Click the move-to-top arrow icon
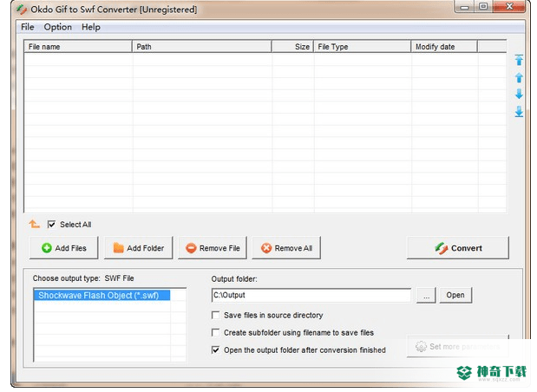Image resolution: width=537 pixels, height=392 pixels. point(519,60)
